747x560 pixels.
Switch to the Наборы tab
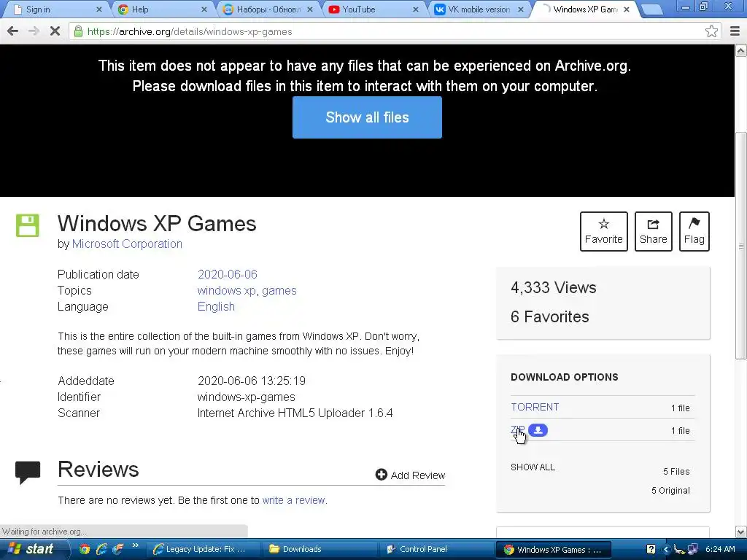pos(268,9)
